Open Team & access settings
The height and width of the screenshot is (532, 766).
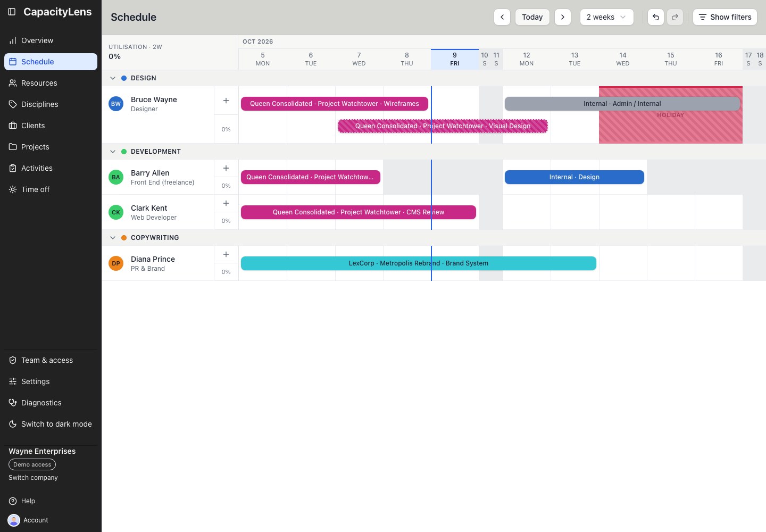tap(51, 360)
